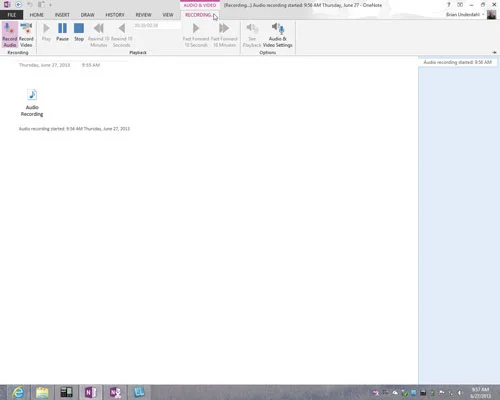Screen dimensions: 500x400
Task: Start a video with Record Video
Action: [26, 35]
